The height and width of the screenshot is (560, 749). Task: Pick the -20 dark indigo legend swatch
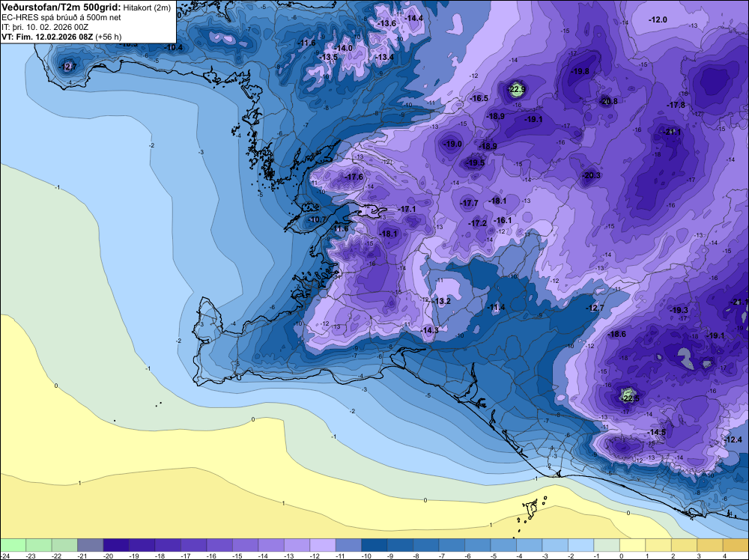coord(116,545)
